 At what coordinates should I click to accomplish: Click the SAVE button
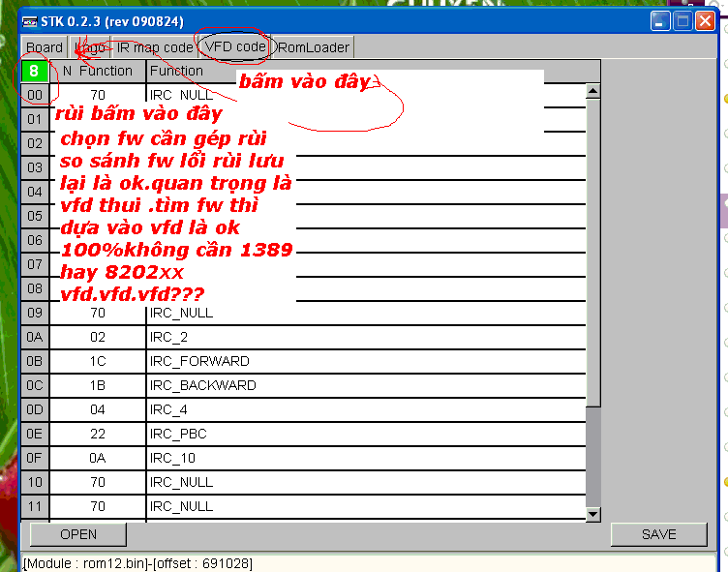pyautogui.click(x=659, y=534)
